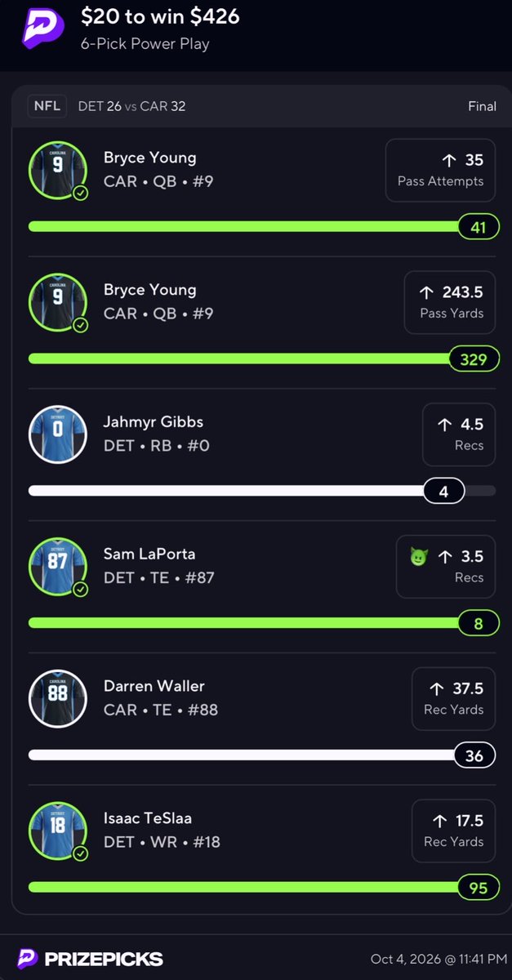Select the 17.5 Rec Yards stat box

click(453, 831)
